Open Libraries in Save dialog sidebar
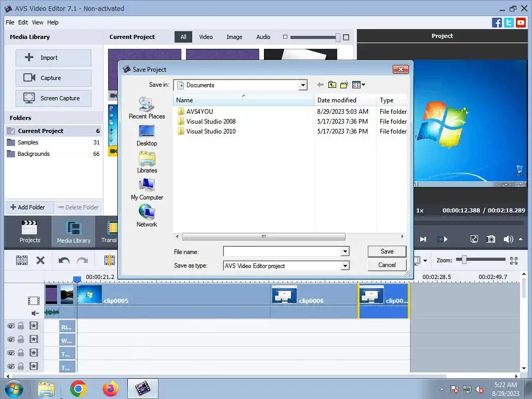Viewport: 532px width, 399px height. [x=147, y=163]
